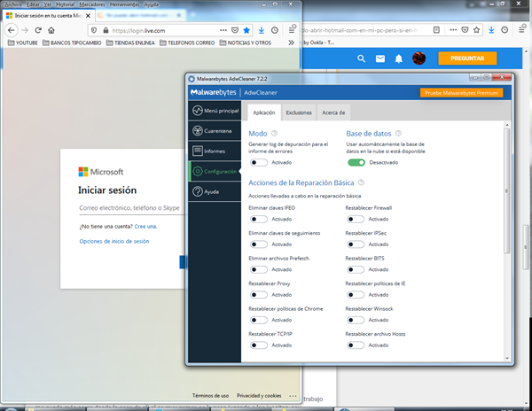
Task: Save to Pocket in front Firefox window
Action: tap(235, 30)
